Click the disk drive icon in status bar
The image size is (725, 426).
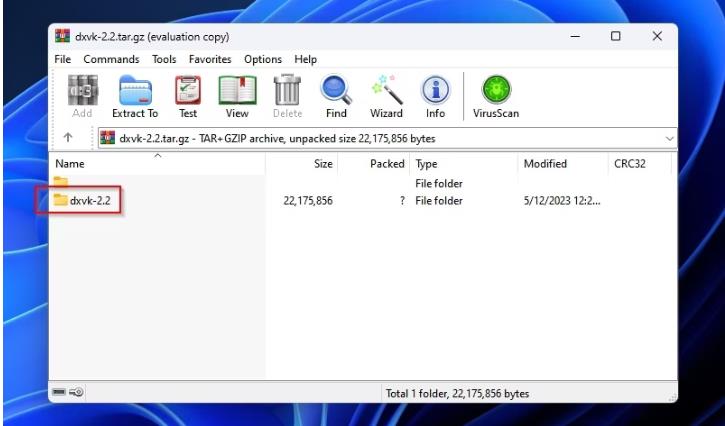pos(59,392)
